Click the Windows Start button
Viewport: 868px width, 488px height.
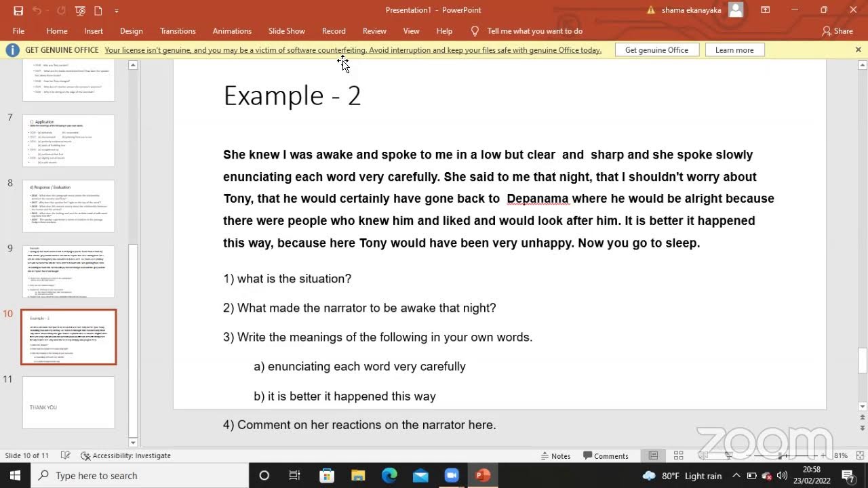coord(15,476)
